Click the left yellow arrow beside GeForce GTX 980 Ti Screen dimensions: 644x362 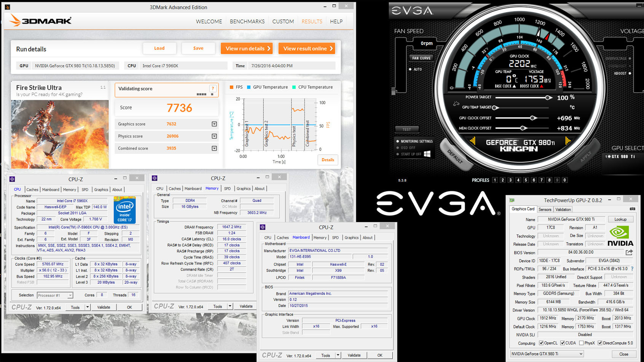point(473,141)
